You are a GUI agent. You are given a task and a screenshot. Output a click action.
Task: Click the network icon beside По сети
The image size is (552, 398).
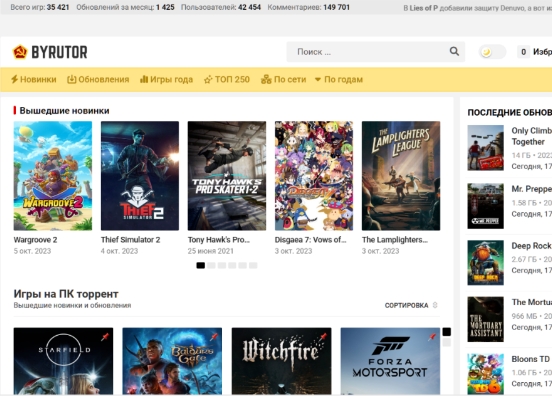coord(266,79)
